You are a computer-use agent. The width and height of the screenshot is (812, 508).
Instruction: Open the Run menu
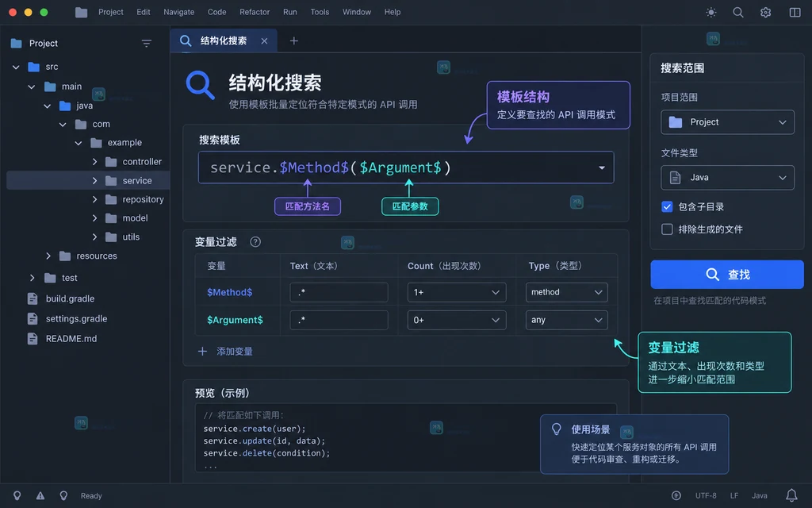coord(290,12)
